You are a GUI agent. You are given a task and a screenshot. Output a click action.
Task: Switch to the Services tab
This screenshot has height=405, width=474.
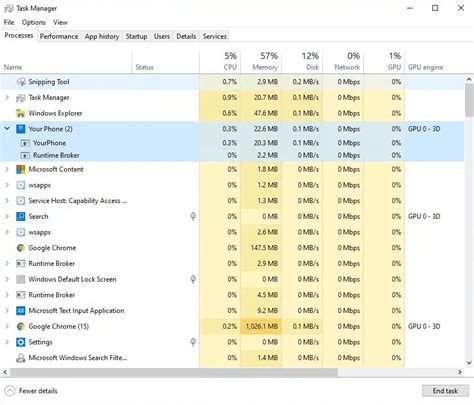(215, 36)
